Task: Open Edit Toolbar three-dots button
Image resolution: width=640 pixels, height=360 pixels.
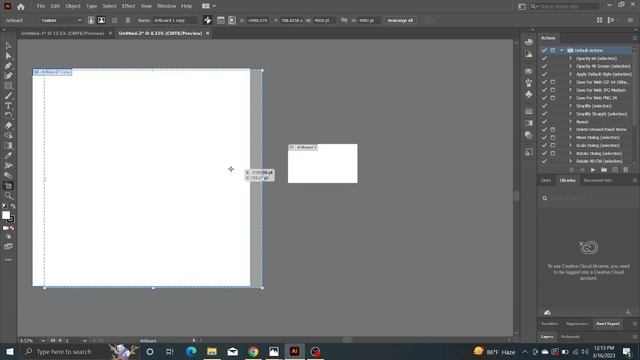Action: pyautogui.click(x=8, y=260)
